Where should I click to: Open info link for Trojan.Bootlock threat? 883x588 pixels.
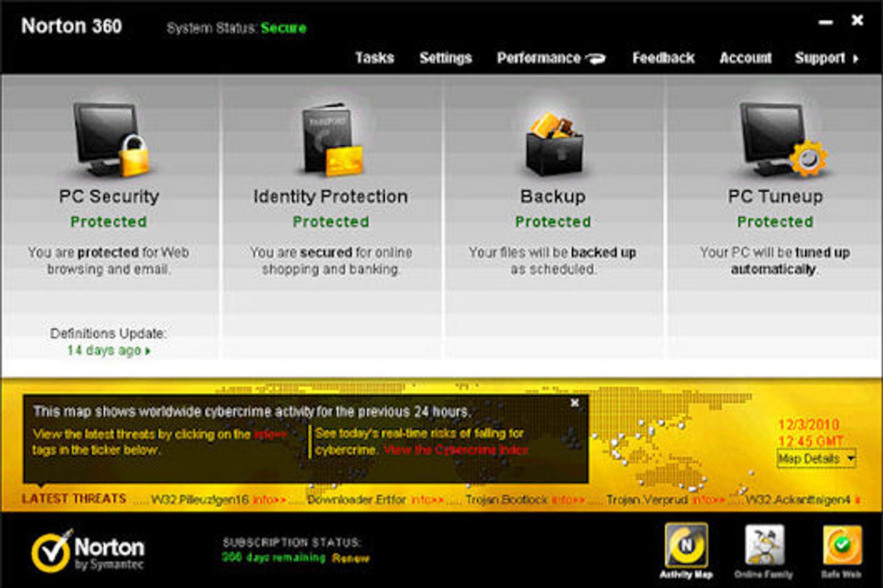(x=568, y=500)
